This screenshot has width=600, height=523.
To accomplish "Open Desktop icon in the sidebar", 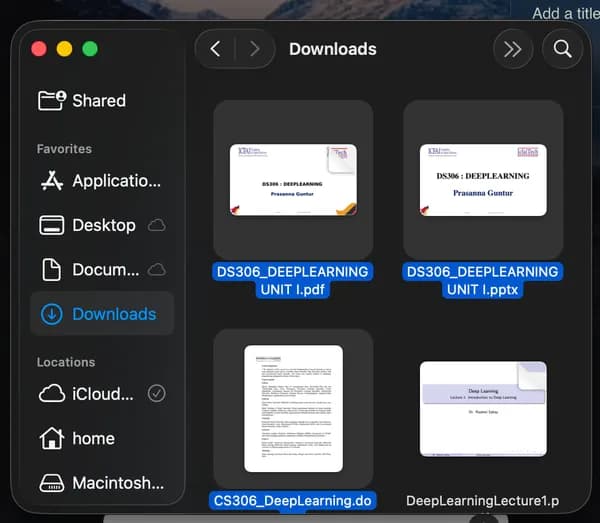I will (52, 225).
